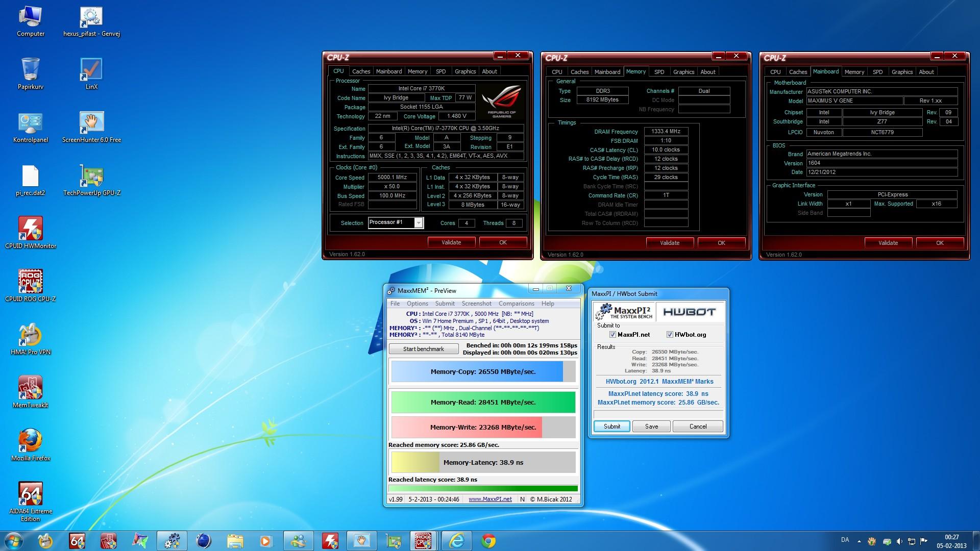Open the MaxxMEM Submit menu
The width and height of the screenshot is (980, 551).
click(x=445, y=304)
